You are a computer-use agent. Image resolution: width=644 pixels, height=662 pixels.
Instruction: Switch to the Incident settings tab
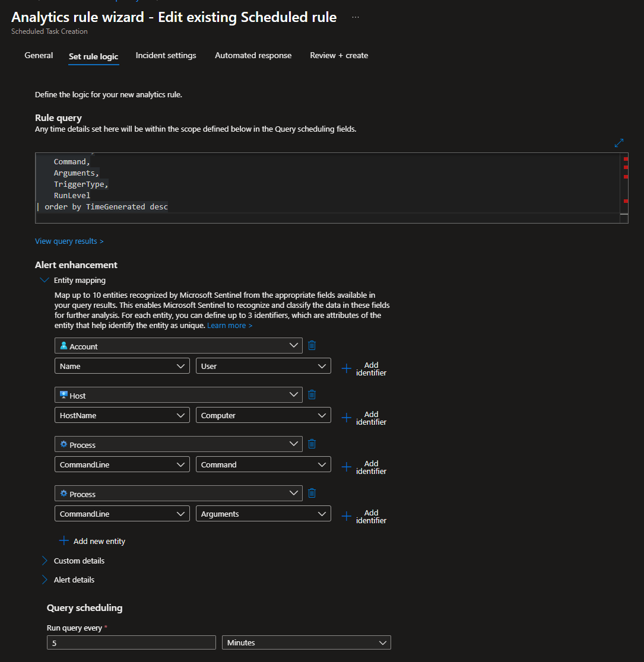[166, 55]
